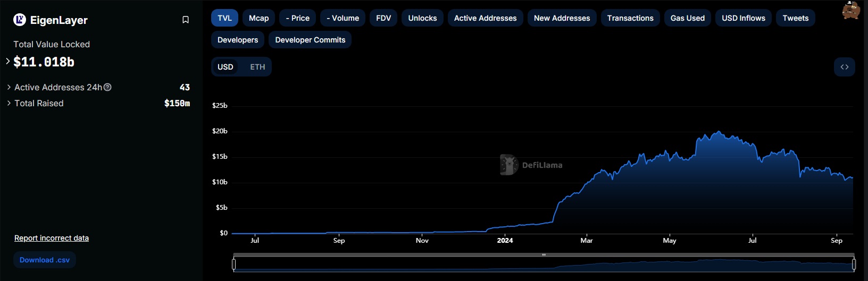Click the Total Value Locked label
Viewport: 868px width, 281px height.
click(52, 44)
